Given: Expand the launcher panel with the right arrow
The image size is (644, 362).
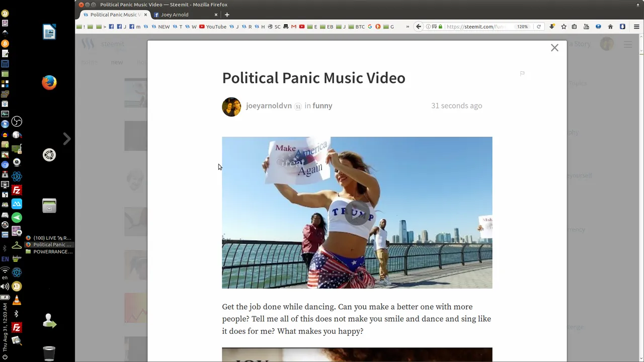Looking at the screenshot, I should tap(67, 139).
